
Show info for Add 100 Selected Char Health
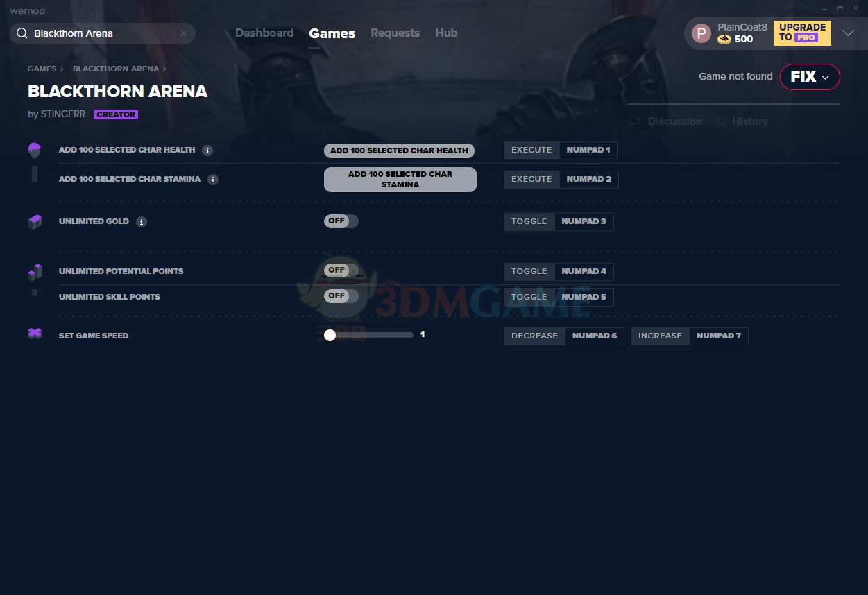coord(207,150)
